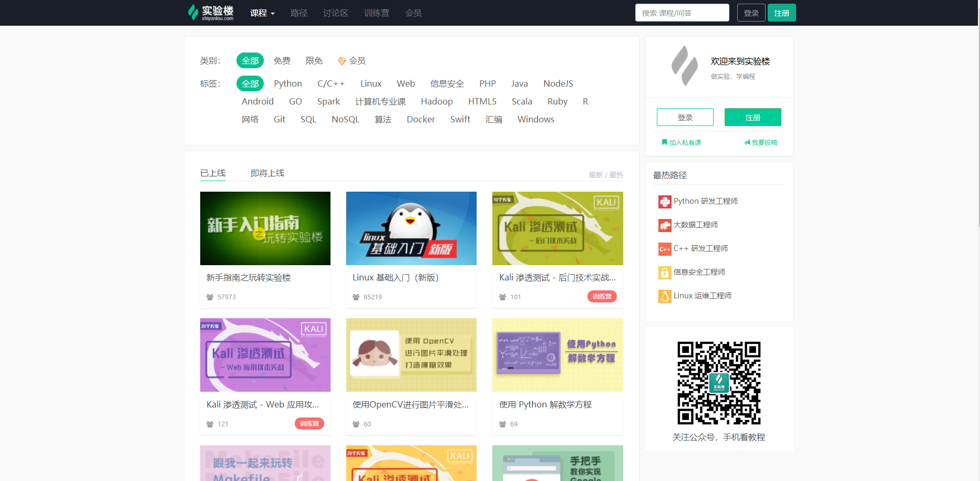Viewport: 980px width, 481px height.
Task: Click the 大数据工程师 path icon
Action: click(664, 225)
